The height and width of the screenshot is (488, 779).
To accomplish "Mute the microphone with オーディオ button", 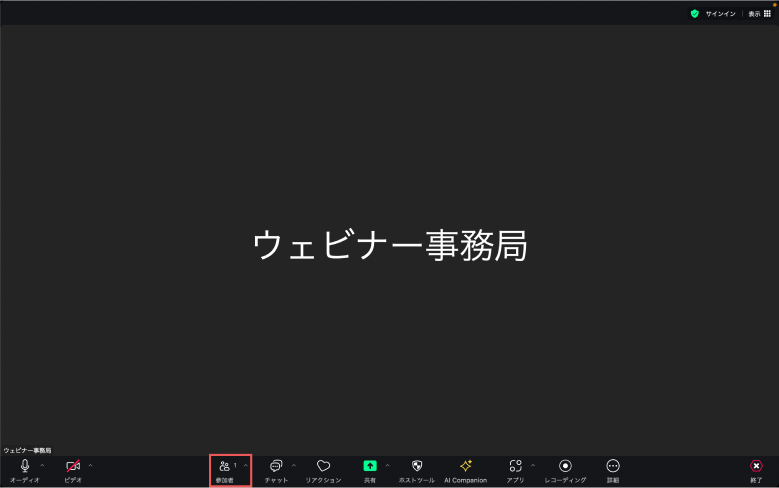I will [x=25, y=467].
